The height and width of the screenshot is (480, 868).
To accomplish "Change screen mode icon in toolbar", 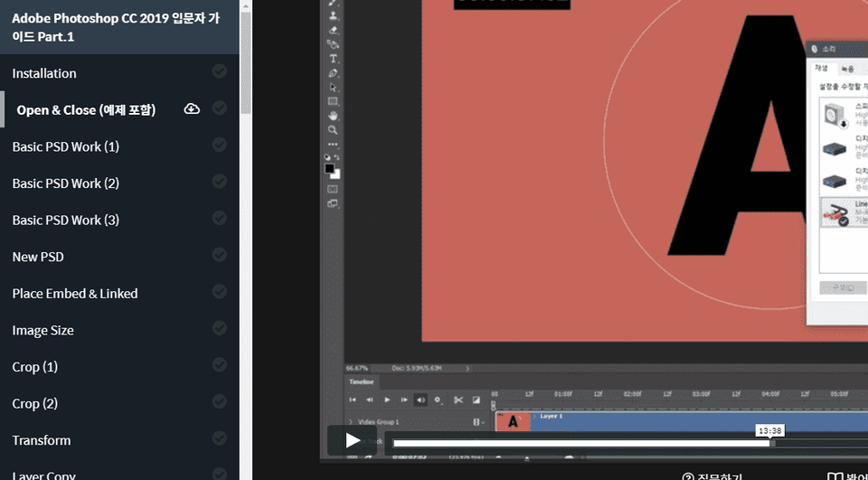I will [333, 203].
